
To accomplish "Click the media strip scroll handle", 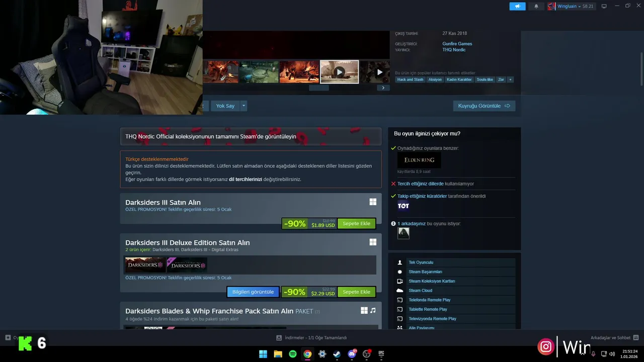I will [318, 87].
